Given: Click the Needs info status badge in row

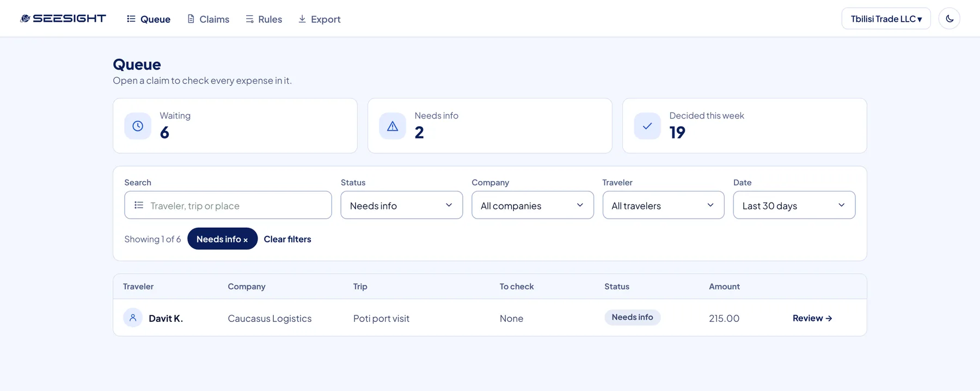Looking at the screenshot, I should 632,317.
